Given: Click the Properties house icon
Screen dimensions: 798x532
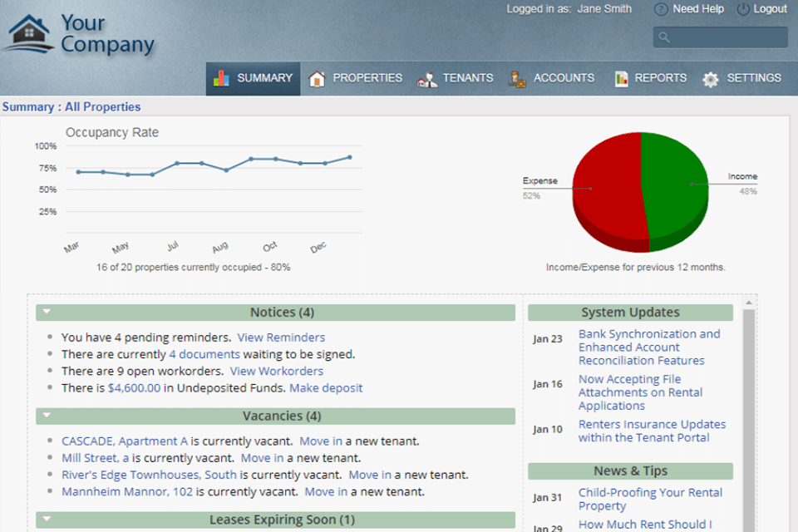Looking at the screenshot, I should (x=317, y=79).
